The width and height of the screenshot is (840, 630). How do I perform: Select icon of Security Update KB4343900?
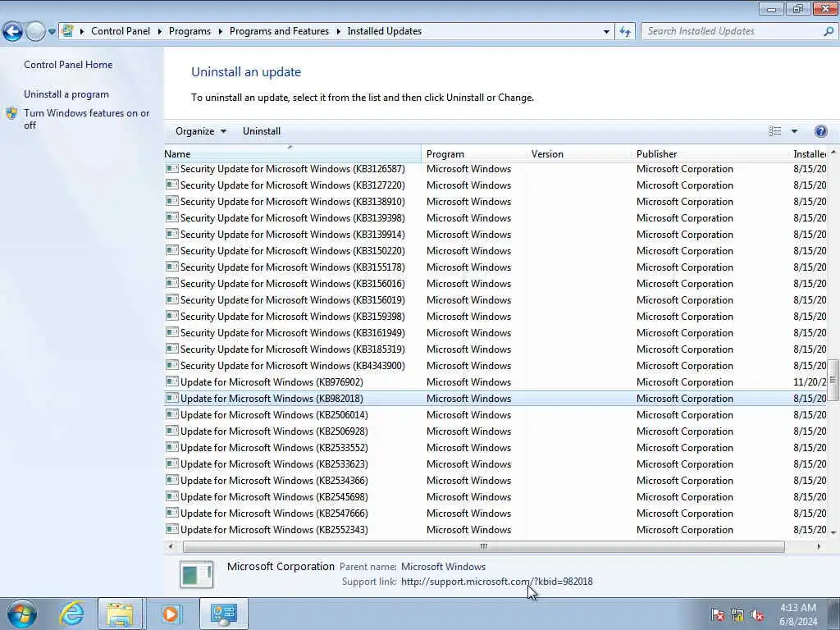tap(172, 365)
